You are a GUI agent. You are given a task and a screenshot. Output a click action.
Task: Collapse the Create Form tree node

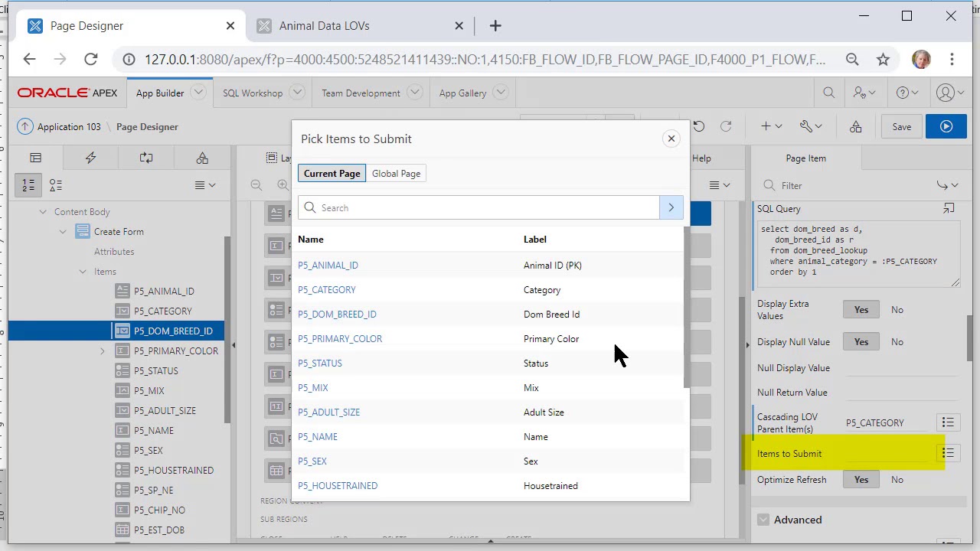click(x=63, y=232)
